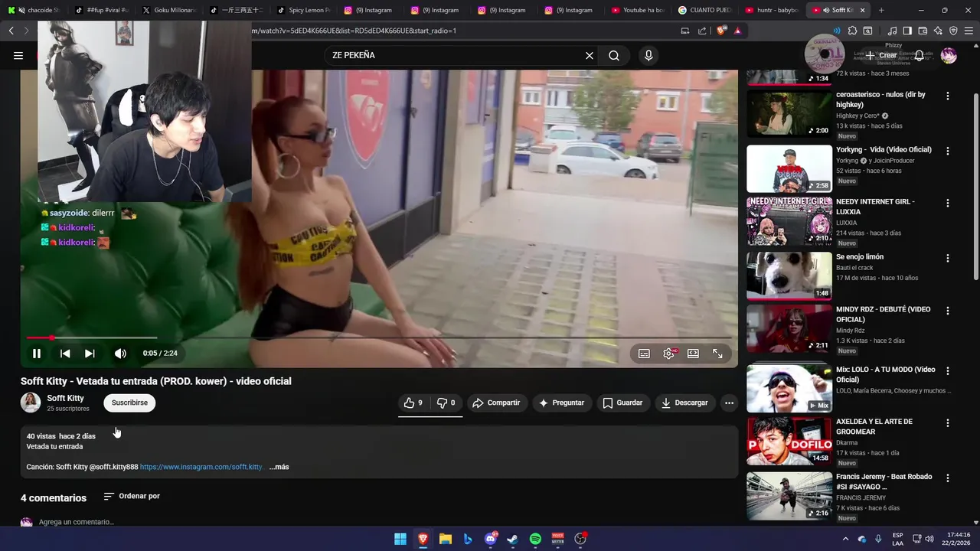This screenshot has width=980, height=551.
Task: Seek along the red video progress bar
Action: [379, 337]
